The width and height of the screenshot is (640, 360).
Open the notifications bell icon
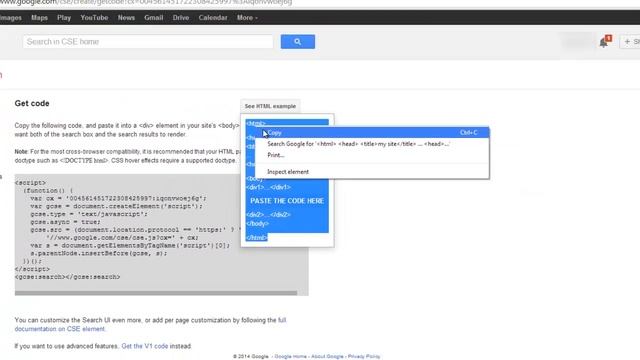(x=605, y=42)
